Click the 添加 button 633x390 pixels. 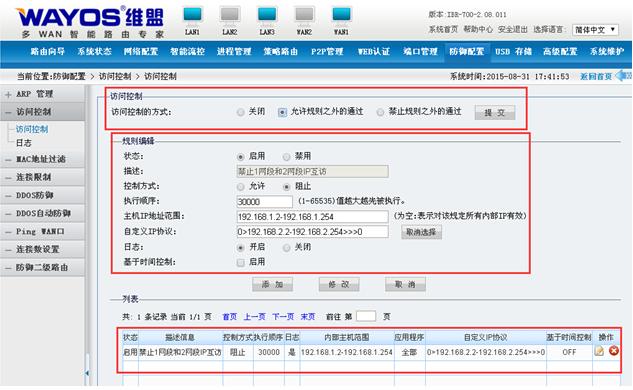[x=272, y=285]
